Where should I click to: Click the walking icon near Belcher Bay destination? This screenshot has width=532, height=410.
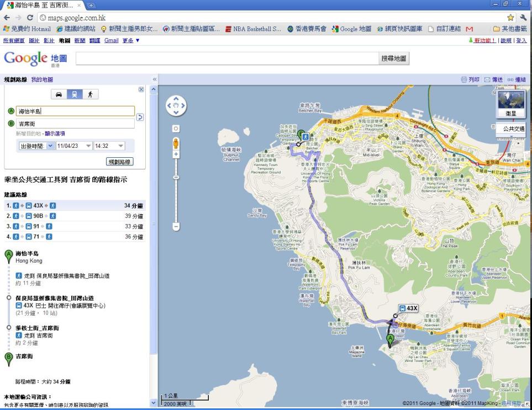(305, 136)
